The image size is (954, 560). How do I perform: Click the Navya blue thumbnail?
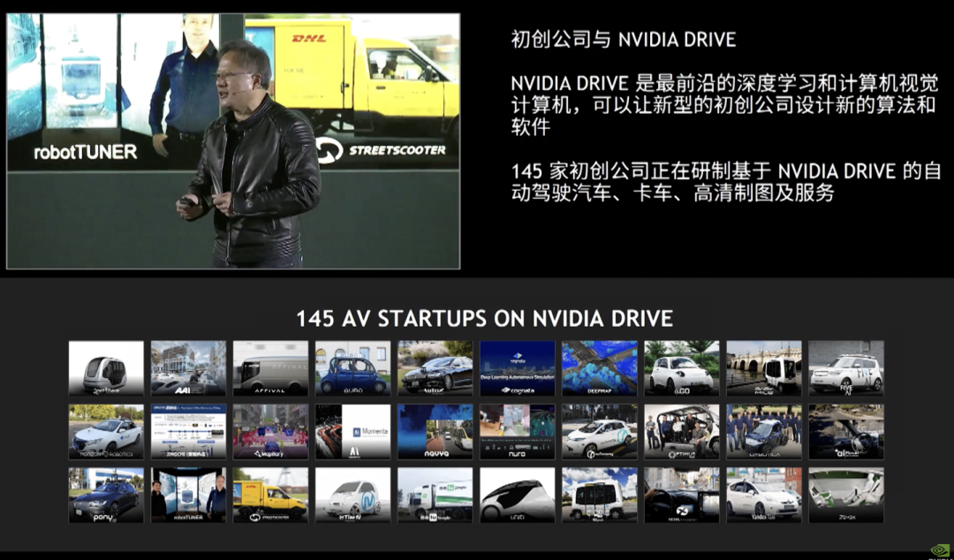[435, 432]
